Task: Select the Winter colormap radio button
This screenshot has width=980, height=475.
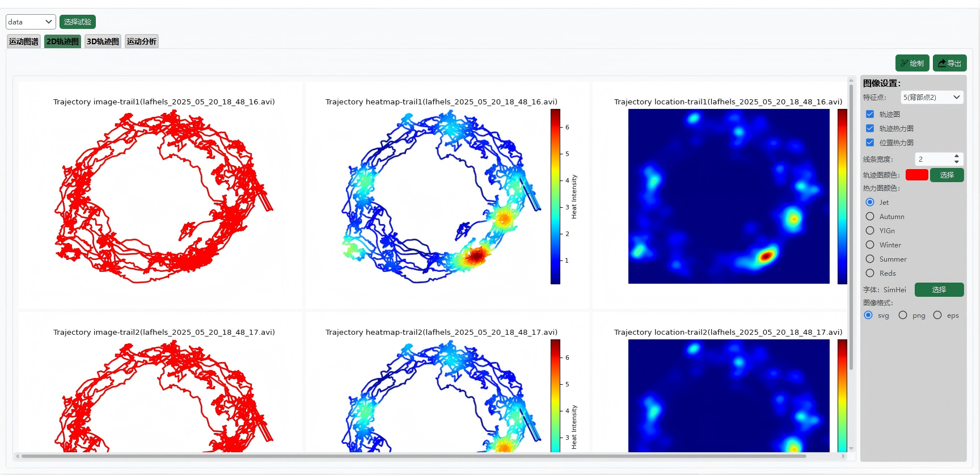Action: [870, 245]
